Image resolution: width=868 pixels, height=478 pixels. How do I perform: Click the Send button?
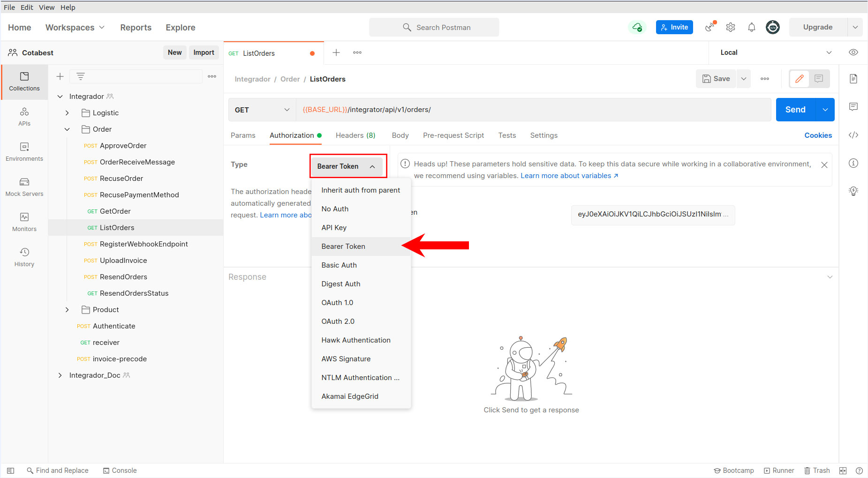point(796,110)
